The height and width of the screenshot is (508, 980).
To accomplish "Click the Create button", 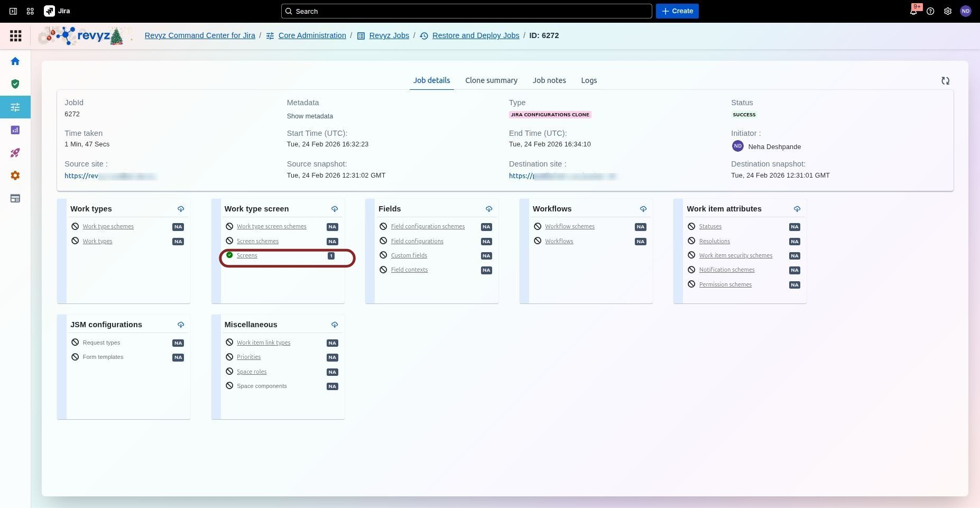I will click(677, 11).
